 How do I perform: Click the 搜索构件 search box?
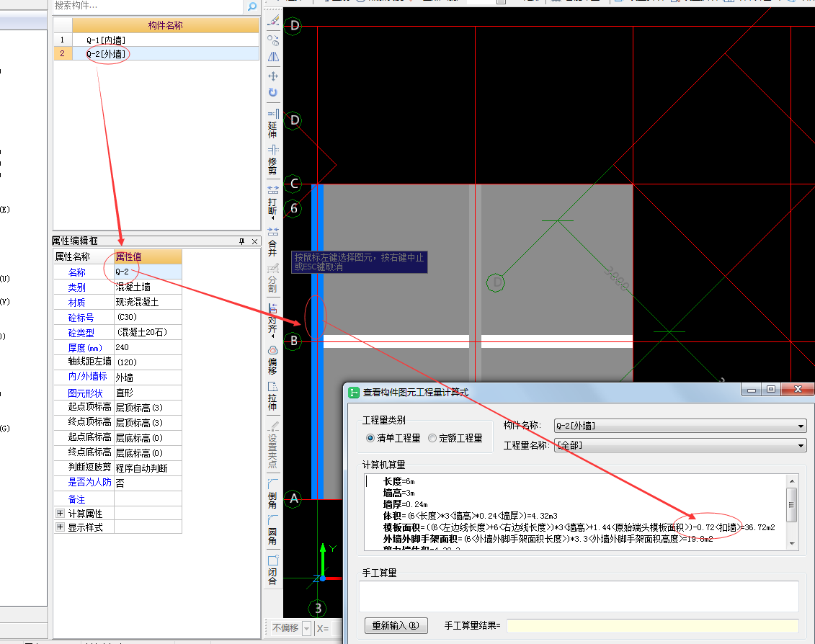pyautogui.click(x=148, y=6)
